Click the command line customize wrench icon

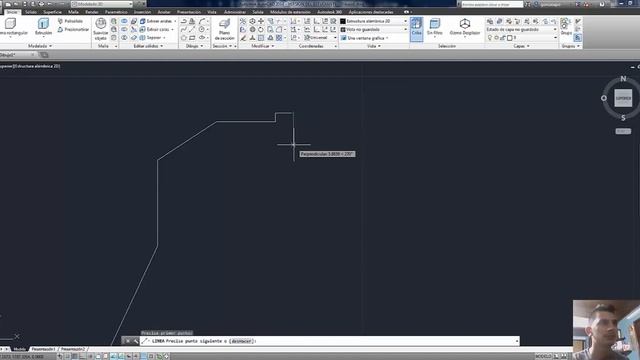(136, 341)
